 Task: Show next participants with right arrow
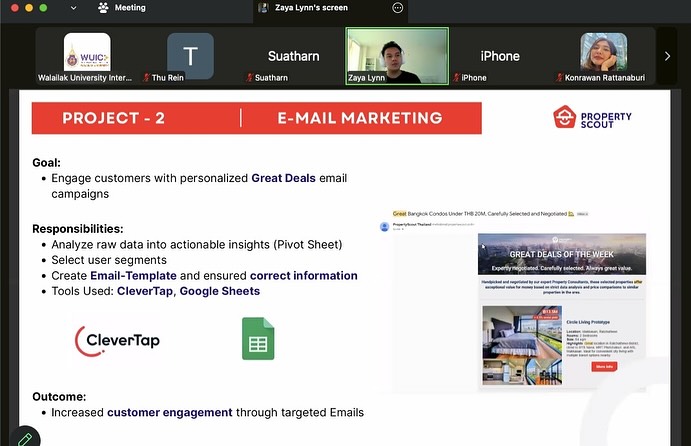tap(668, 56)
